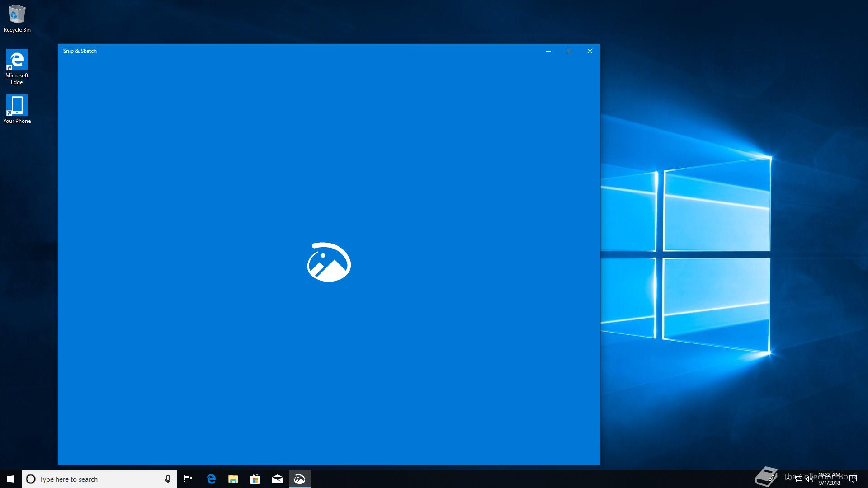Open Microsoft Store from the taskbar
Viewport: 868px width, 488px height.
[x=255, y=479]
